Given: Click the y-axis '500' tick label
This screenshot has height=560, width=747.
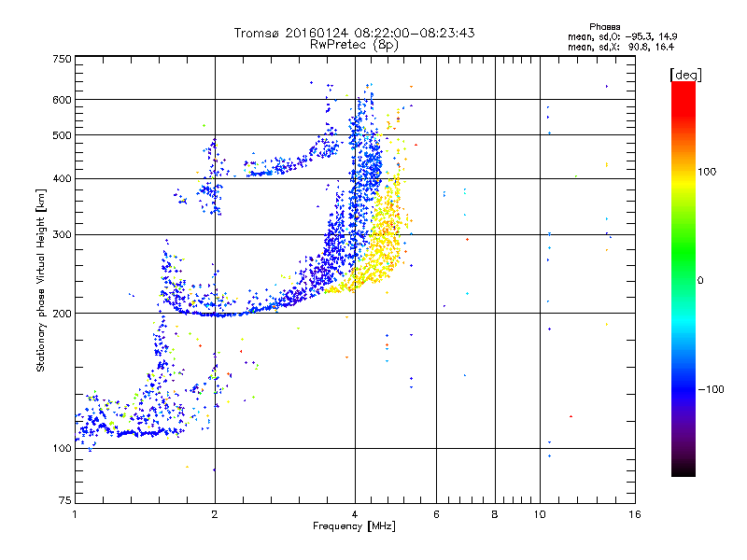Looking at the screenshot, I should (x=63, y=135).
